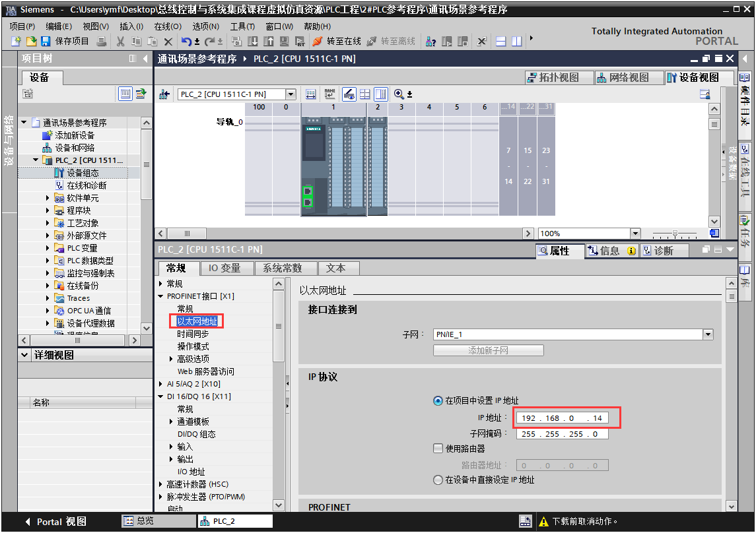Image resolution: width=756 pixels, height=533 pixels.
Task: Click the start simulation icon
Action: point(285,42)
